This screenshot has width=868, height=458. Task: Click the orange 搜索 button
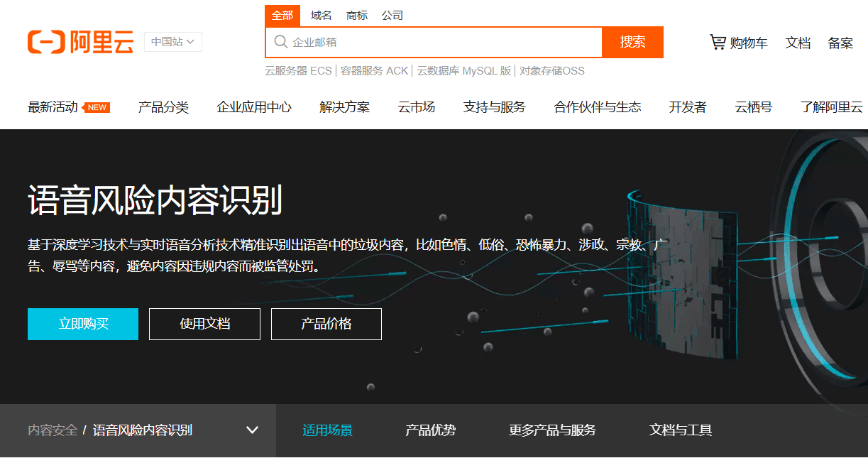tap(632, 42)
